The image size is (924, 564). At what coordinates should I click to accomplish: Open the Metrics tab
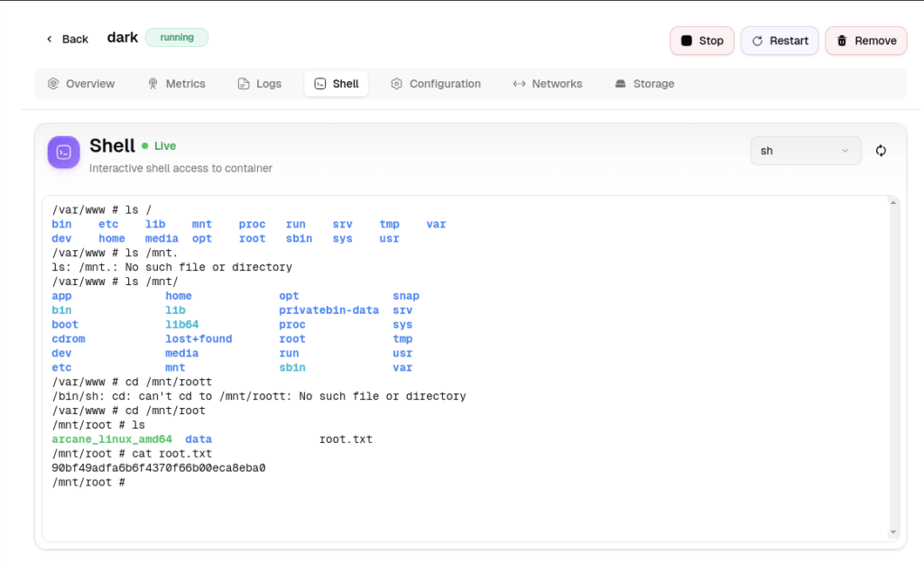(x=177, y=84)
